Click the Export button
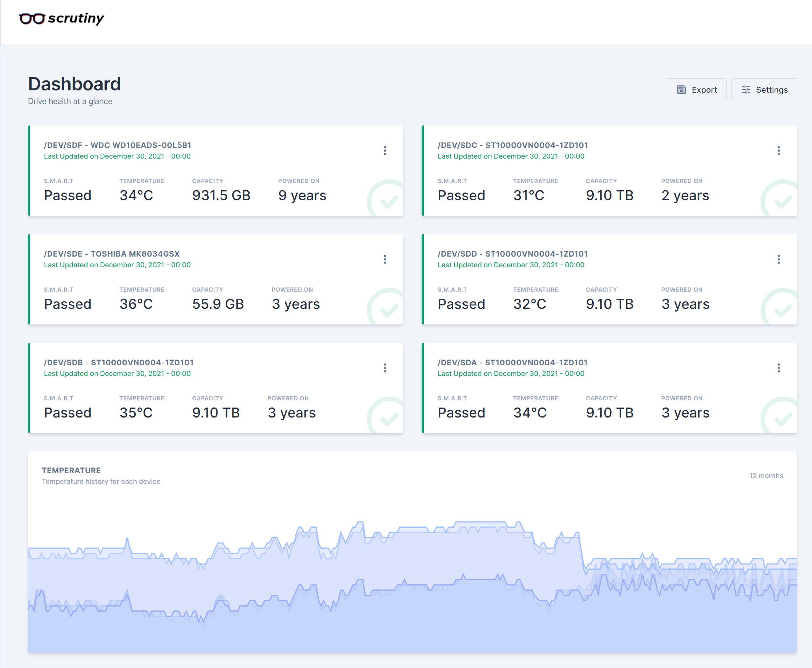 [696, 90]
